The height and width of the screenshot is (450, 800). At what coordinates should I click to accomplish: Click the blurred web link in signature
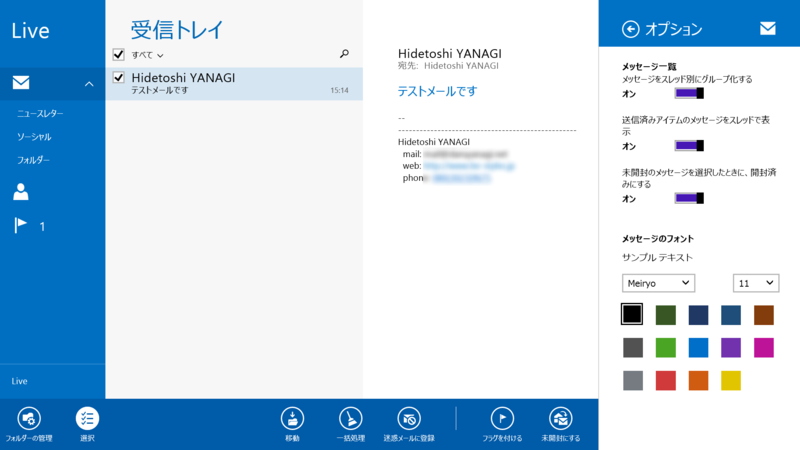pos(469,166)
